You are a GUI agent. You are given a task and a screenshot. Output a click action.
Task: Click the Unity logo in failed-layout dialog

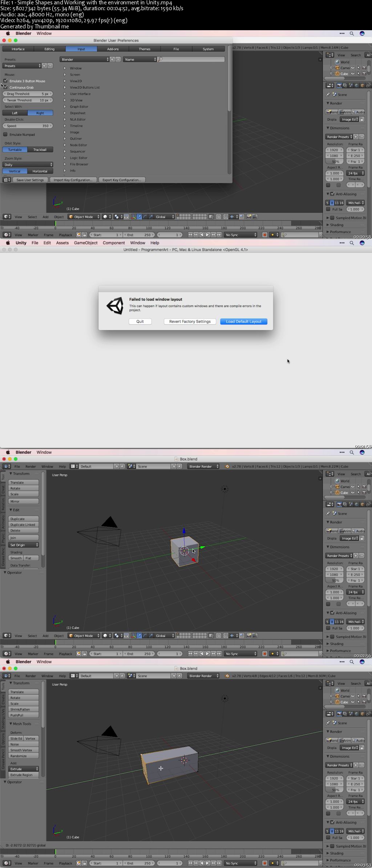tap(115, 306)
